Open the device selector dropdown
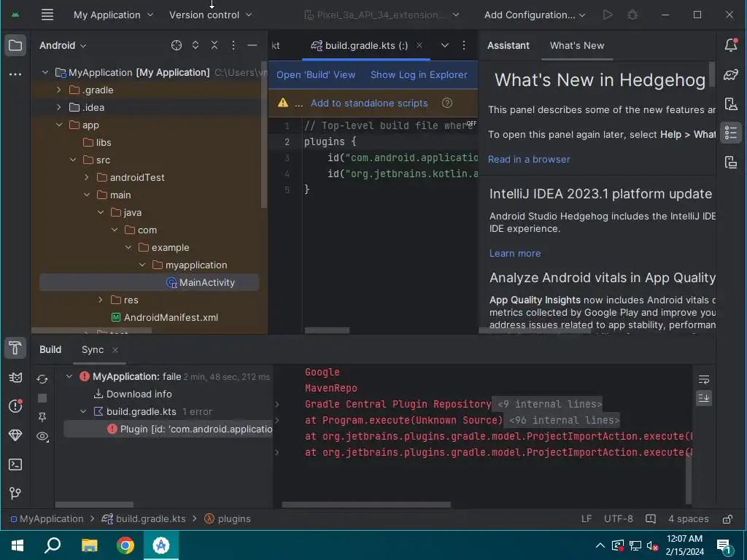 [382, 15]
